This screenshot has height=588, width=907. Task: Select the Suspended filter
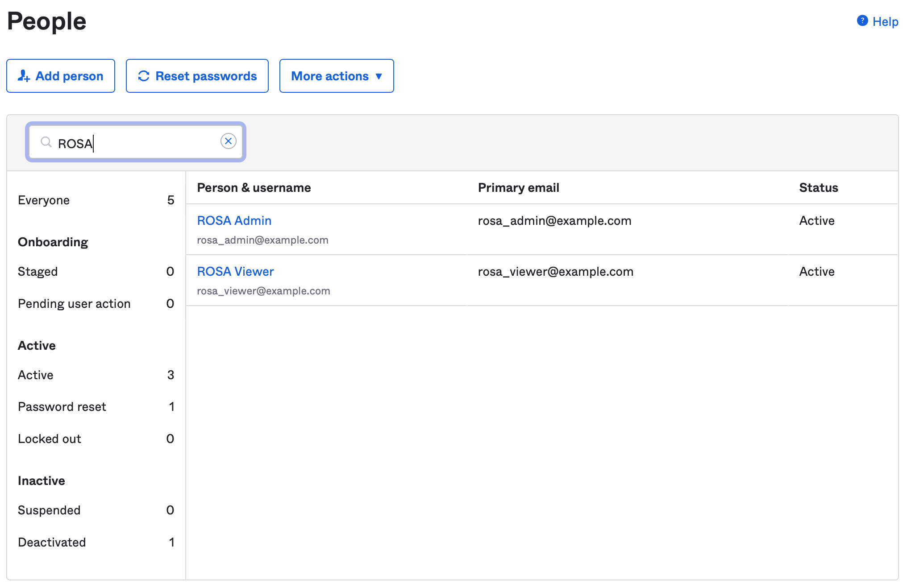pyautogui.click(x=49, y=510)
